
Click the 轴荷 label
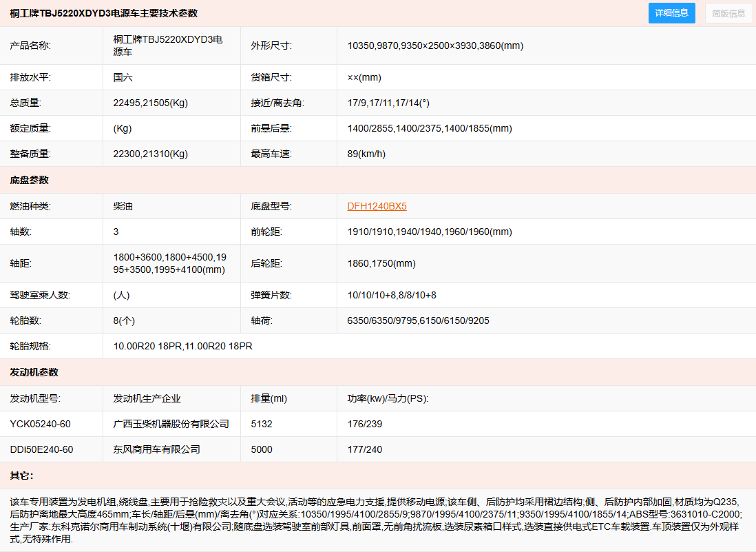pyautogui.click(x=262, y=320)
